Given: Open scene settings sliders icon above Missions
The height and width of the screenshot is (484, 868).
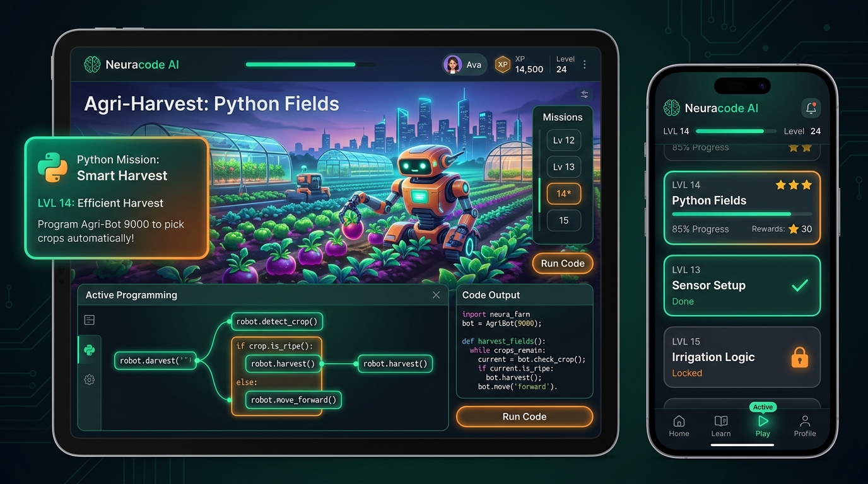Looking at the screenshot, I should coord(585,95).
